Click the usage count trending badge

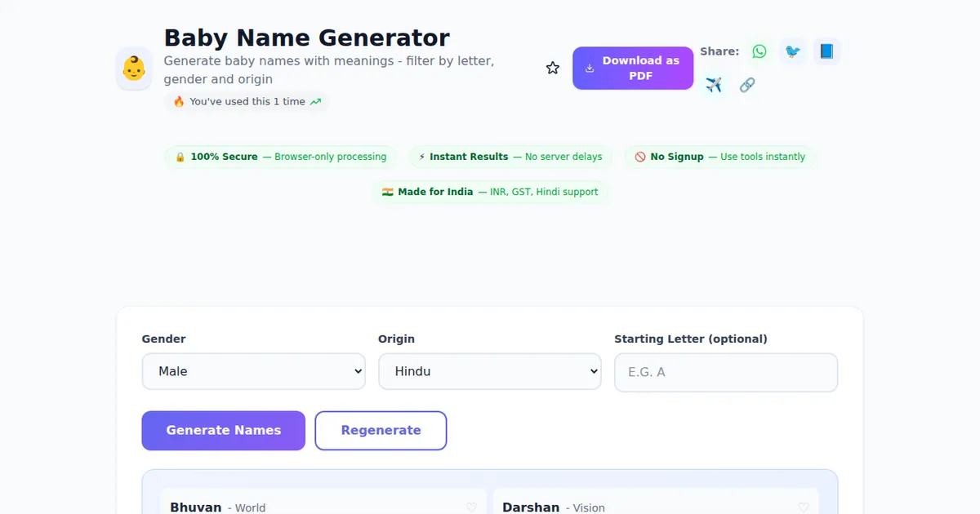(x=247, y=102)
